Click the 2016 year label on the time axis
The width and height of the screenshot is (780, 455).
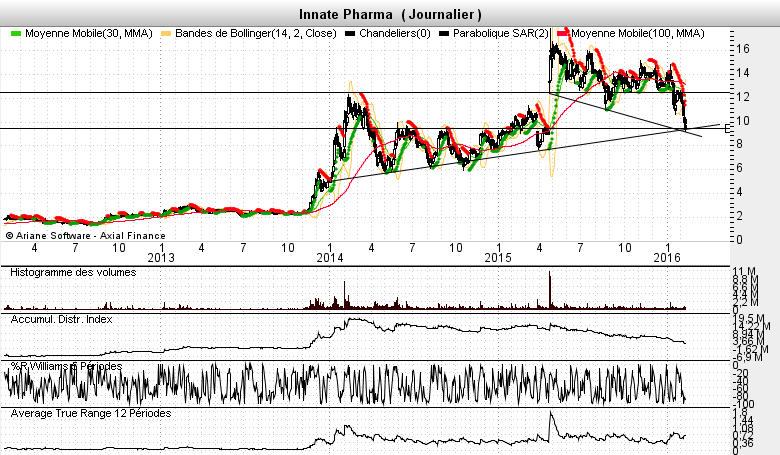(667, 258)
